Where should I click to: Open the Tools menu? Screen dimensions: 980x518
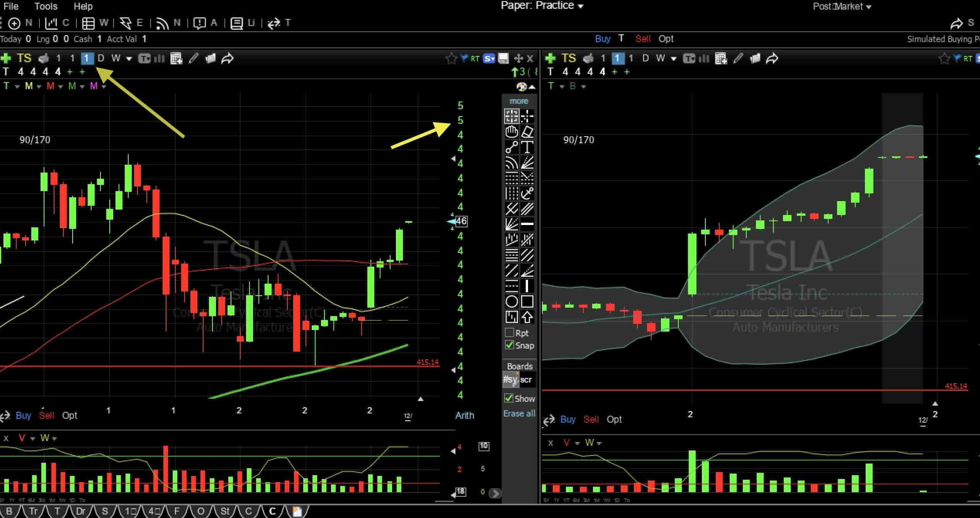(x=46, y=6)
